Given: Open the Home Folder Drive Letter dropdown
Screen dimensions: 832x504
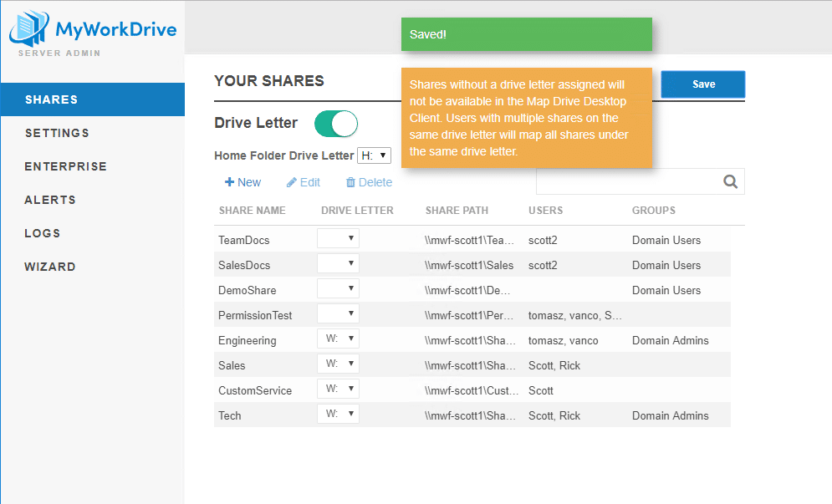Looking at the screenshot, I should pyautogui.click(x=374, y=155).
